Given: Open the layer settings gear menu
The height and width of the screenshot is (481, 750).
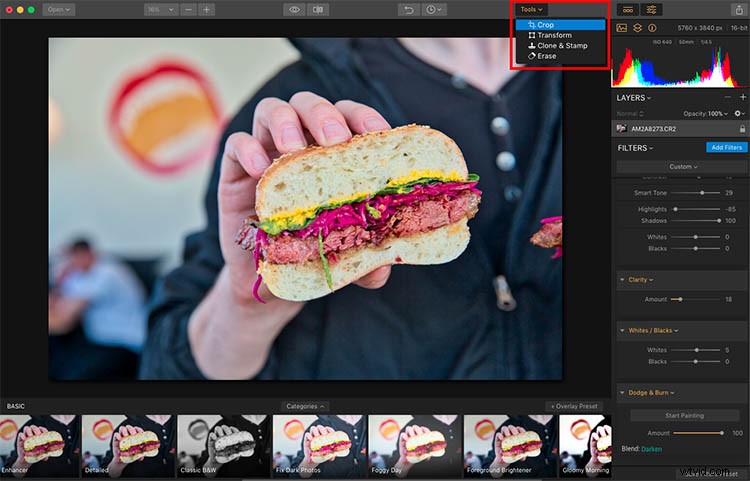Looking at the screenshot, I should [x=739, y=114].
